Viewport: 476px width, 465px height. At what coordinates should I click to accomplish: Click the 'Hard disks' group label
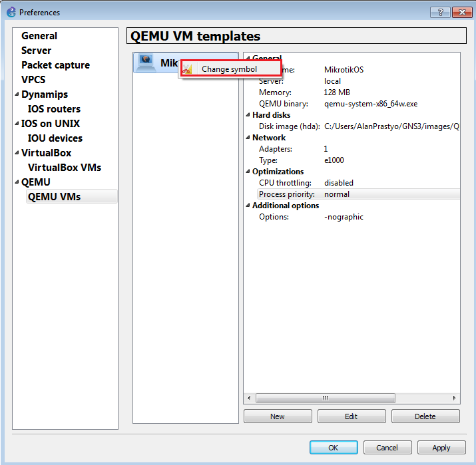click(271, 115)
